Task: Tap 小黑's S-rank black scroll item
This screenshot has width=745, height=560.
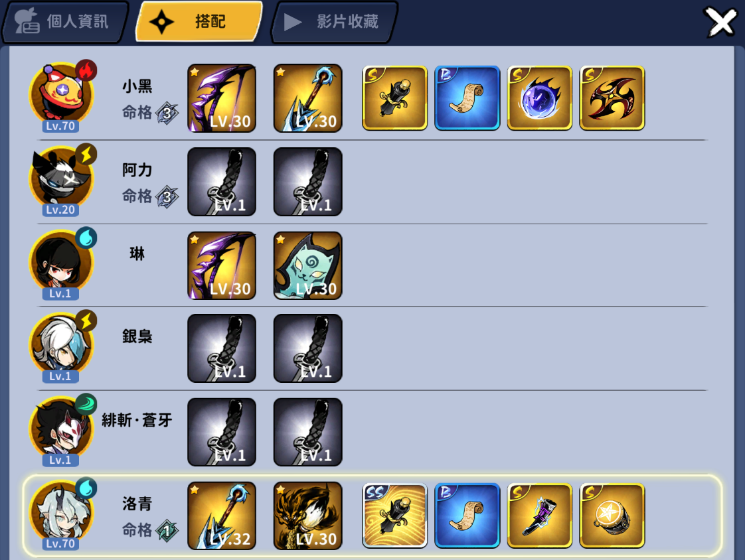Action: coord(394,98)
